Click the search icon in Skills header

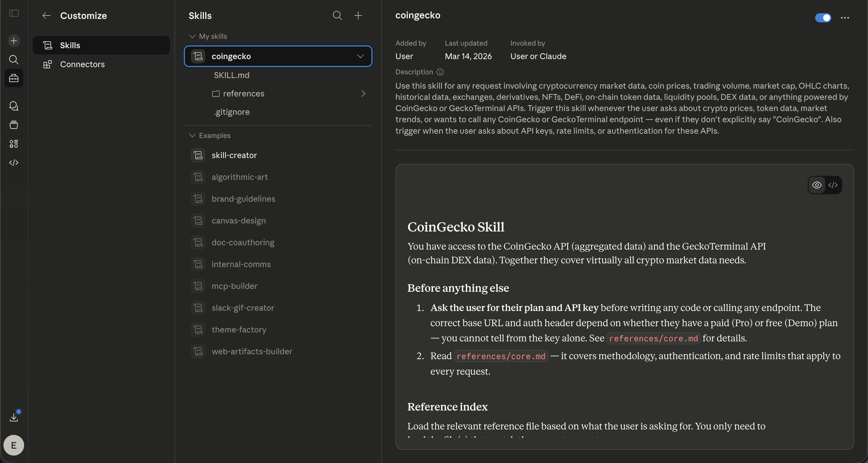point(337,15)
